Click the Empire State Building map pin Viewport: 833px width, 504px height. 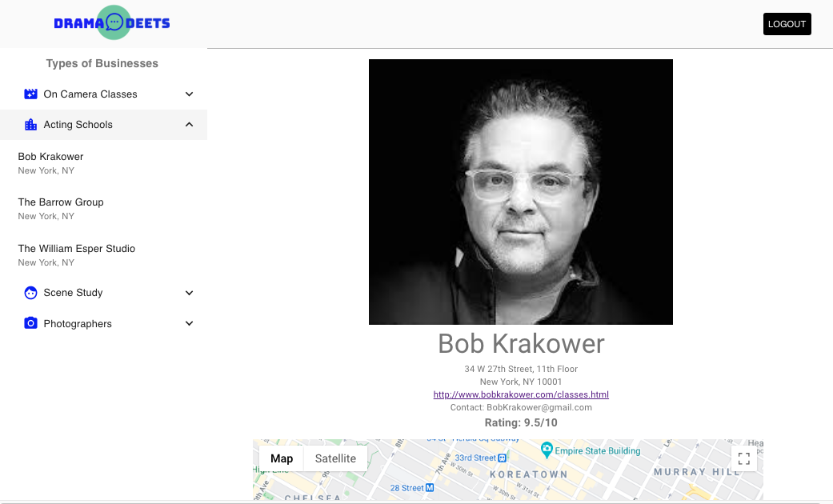pos(547,450)
